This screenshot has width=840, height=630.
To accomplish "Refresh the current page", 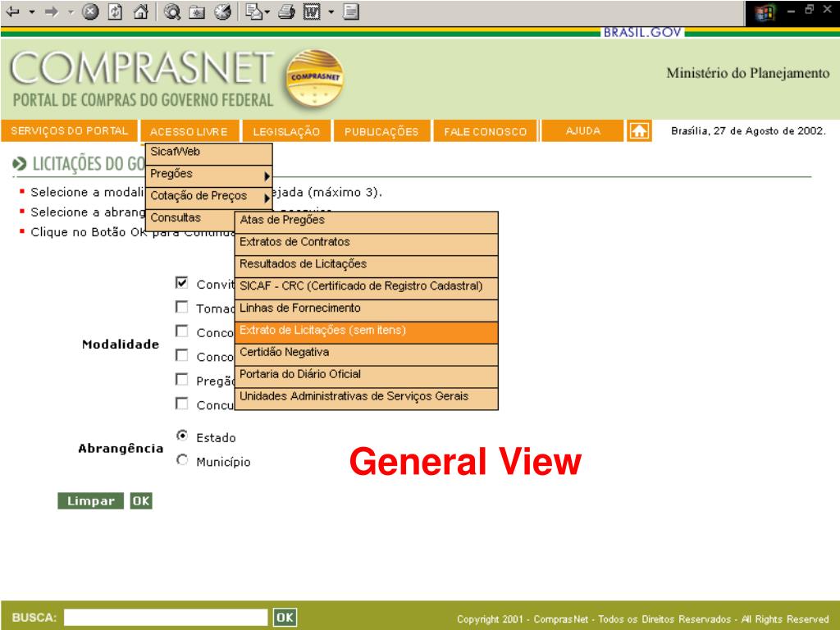I will click(115, 11).
